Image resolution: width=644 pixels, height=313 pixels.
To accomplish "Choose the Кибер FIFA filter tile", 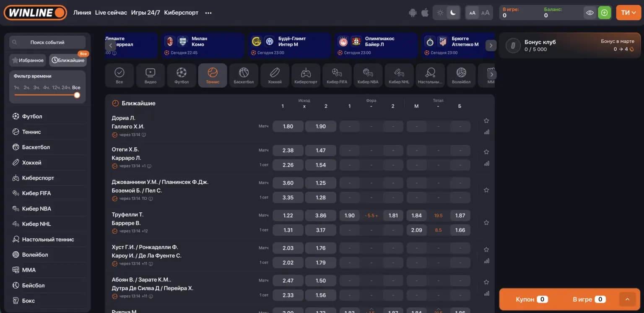I will (x=337, y=76).
